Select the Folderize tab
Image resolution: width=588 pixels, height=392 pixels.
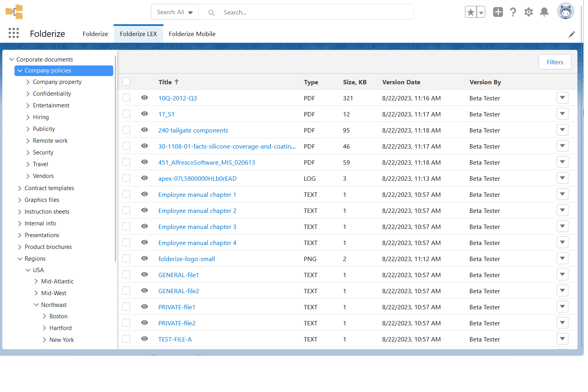95,34
